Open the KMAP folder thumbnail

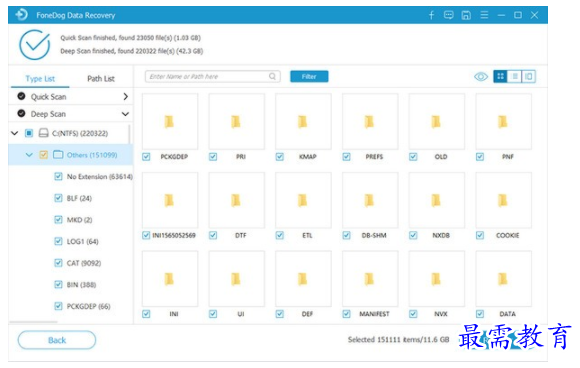303,121
